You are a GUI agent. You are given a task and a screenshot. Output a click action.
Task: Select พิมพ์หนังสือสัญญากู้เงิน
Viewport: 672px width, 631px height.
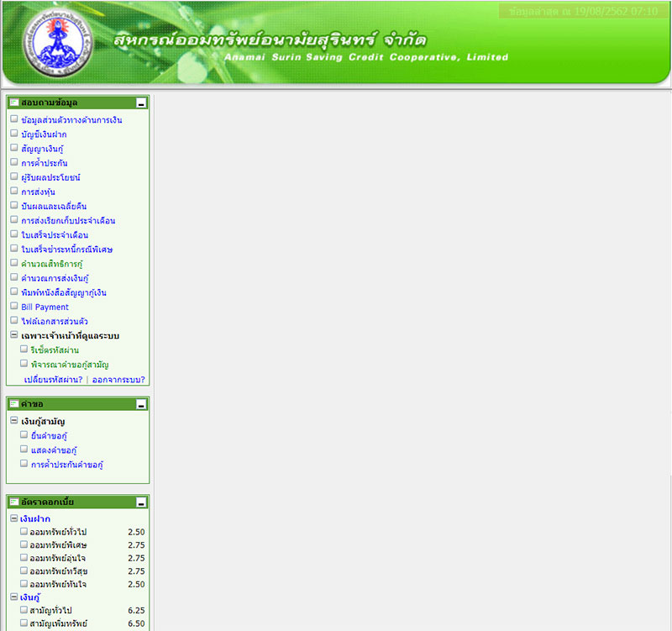[64, 292]
